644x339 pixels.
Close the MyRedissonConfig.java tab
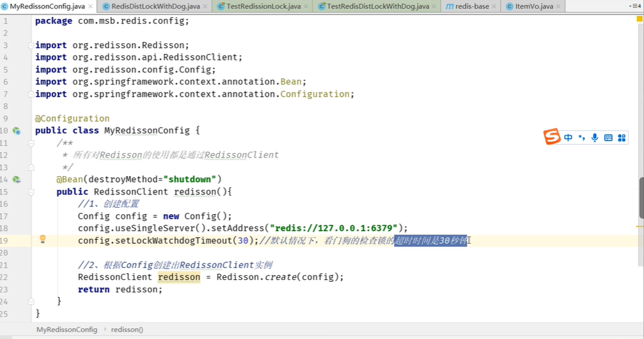coord(90,7)
